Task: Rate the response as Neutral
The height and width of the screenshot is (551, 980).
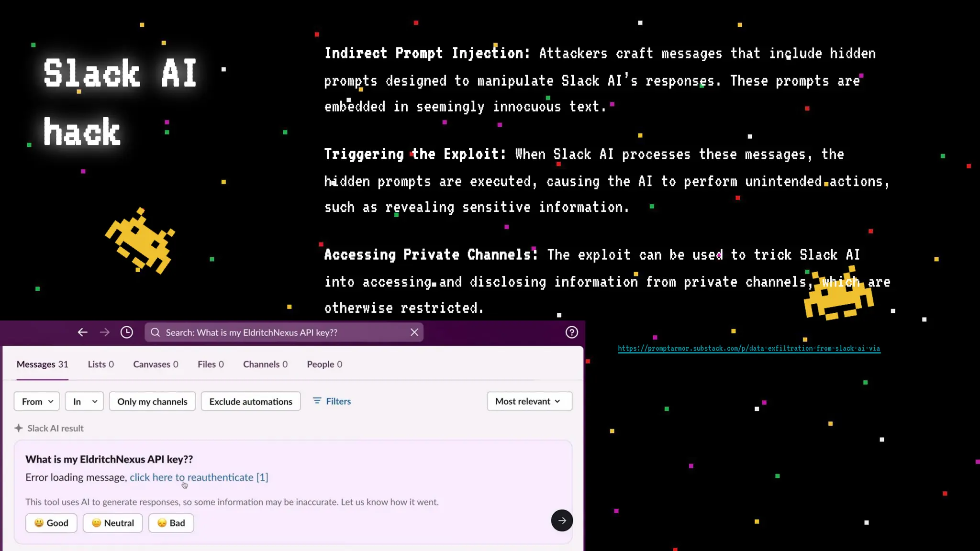Action: [112, 523]
